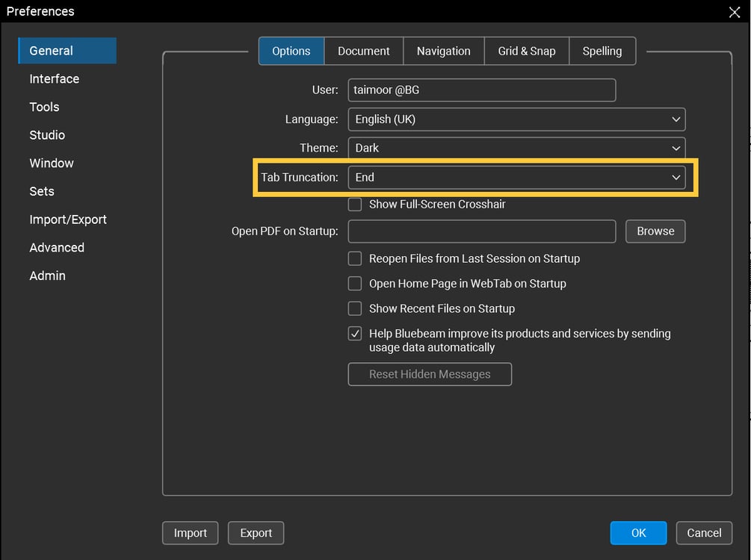The height and width of the screenshot is (560, 751).
Task: Open the Admin preferences section
Action: click(47, 276)
